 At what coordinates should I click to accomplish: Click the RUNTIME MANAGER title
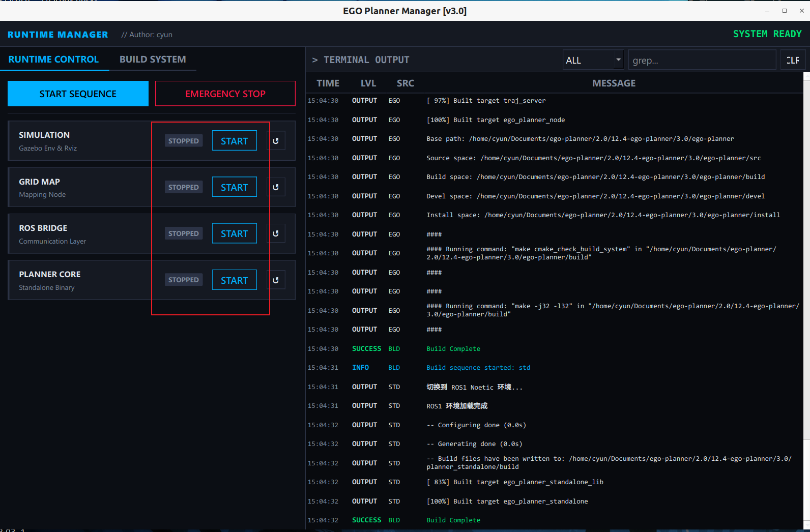click(57, 35)
